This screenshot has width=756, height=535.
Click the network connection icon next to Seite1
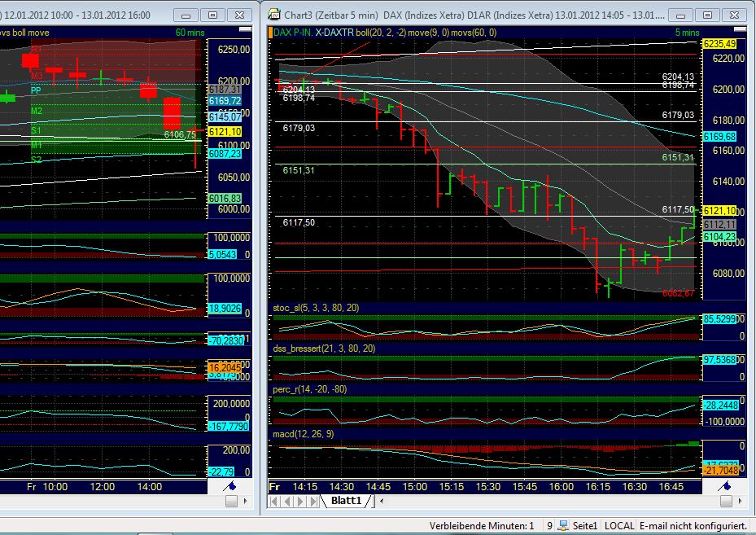point(562,525)
